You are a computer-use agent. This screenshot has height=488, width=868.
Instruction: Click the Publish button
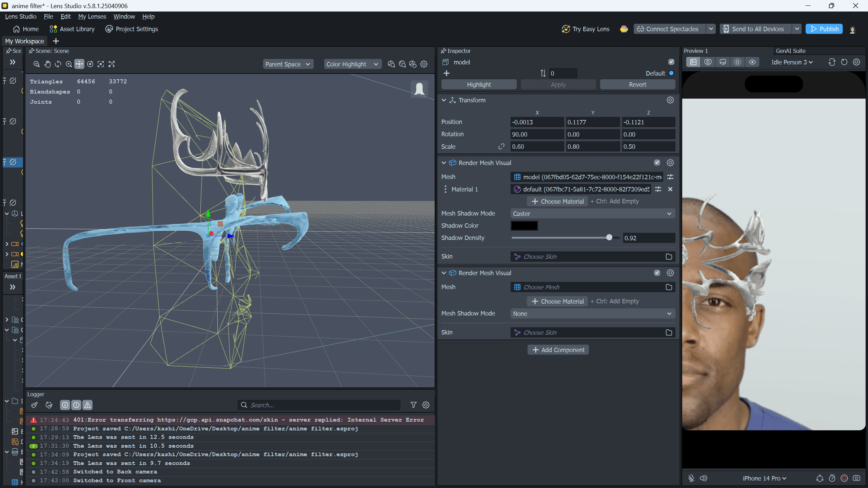click(824, 29)
